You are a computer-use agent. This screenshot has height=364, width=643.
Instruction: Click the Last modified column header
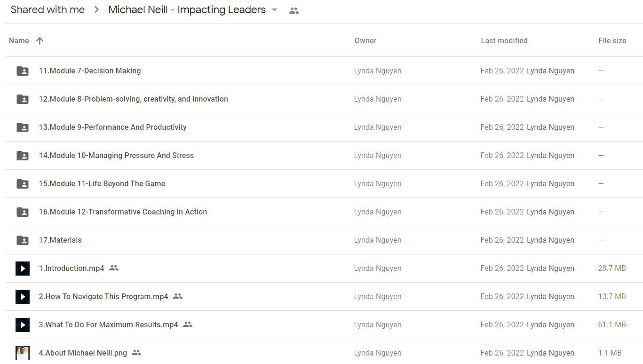tap(504, 40)
